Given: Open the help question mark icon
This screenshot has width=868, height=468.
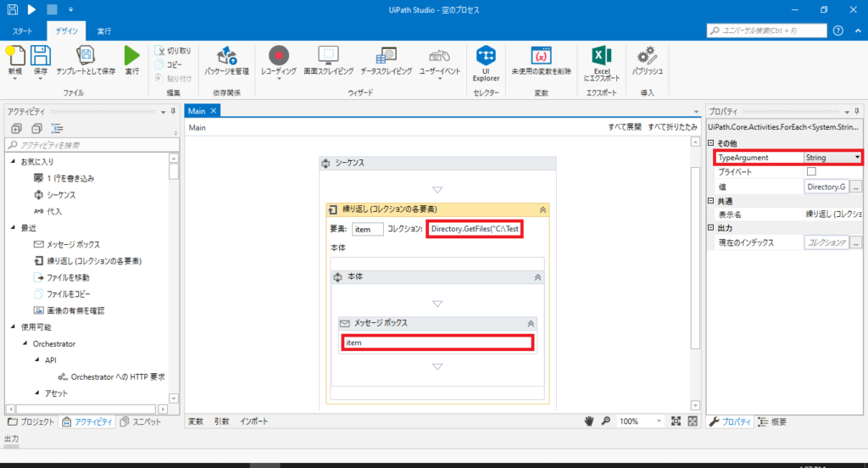Looking at the screenshot, I should [838, 31].
